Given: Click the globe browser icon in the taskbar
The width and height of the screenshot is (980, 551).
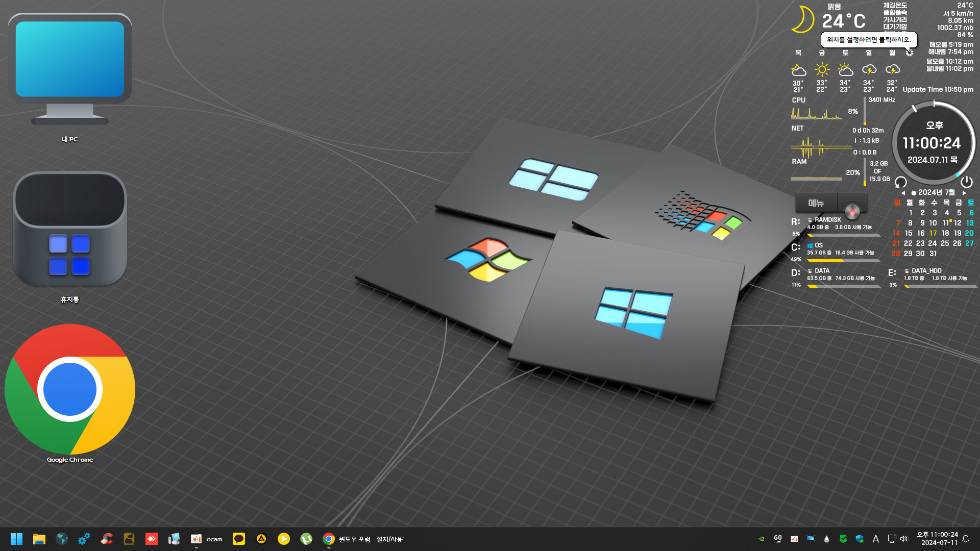Looking at the screenshot, I should click(x=62, y=539).
